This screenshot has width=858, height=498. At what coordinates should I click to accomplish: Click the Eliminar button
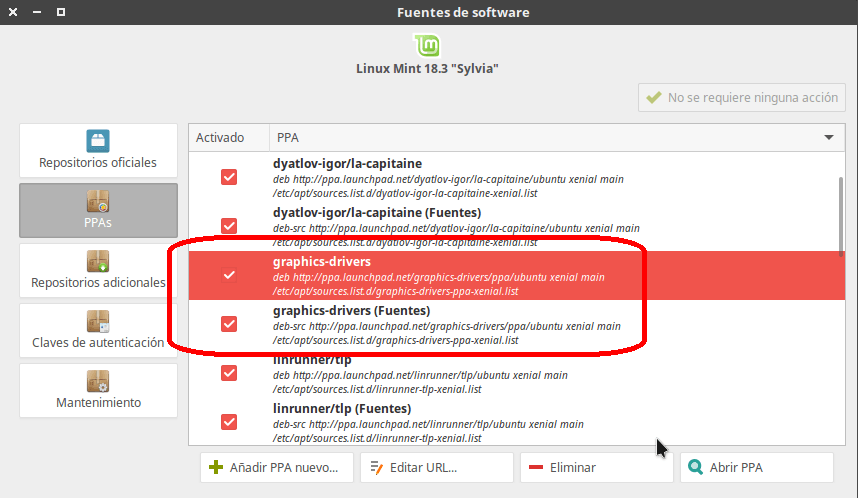tap(596, 467)
